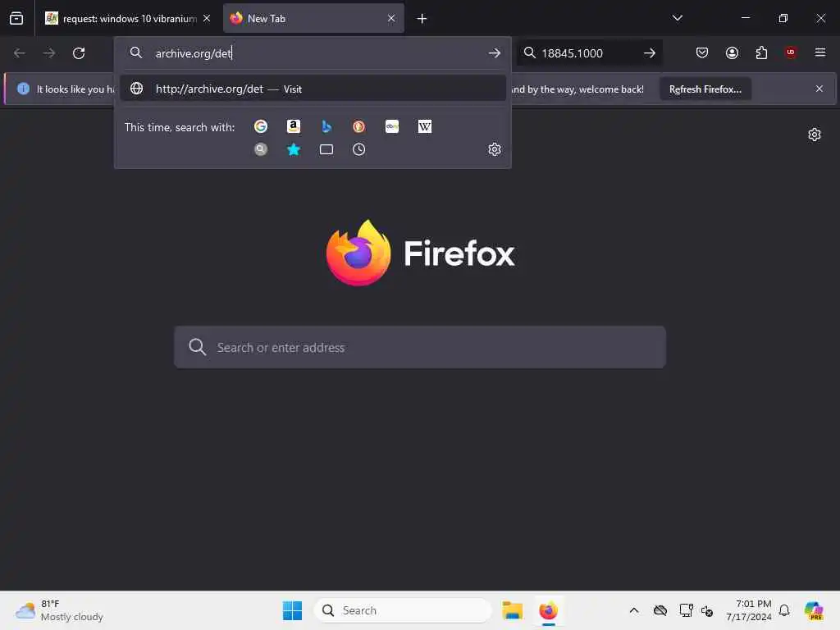Open search settings gear in dropdown
The height and width of the screenshot is (630, 840).
point(495,149)
